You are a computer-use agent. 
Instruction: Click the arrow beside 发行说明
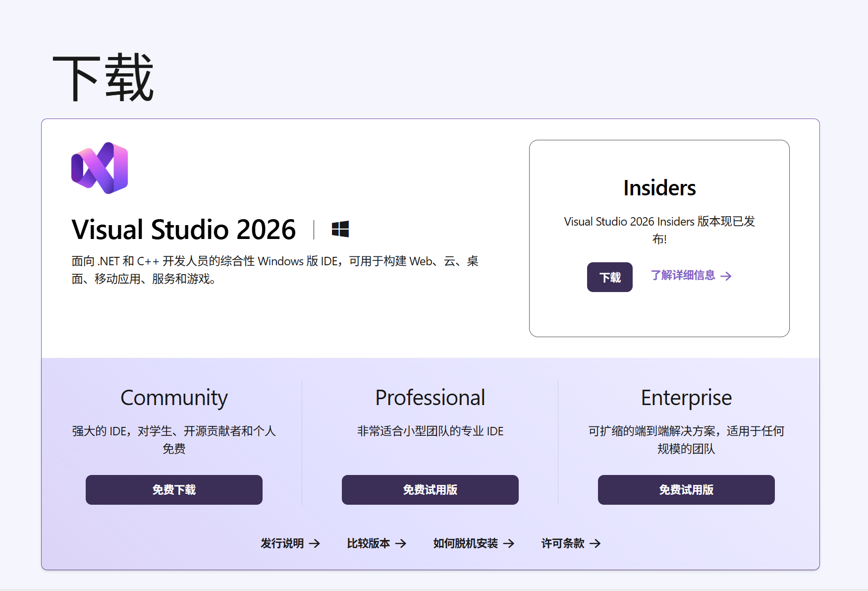point(316,543)
